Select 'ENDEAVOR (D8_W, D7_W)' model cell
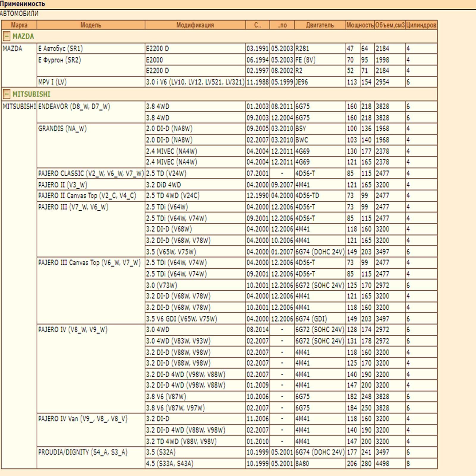This screenshot has height=476, width=476. 91,112
